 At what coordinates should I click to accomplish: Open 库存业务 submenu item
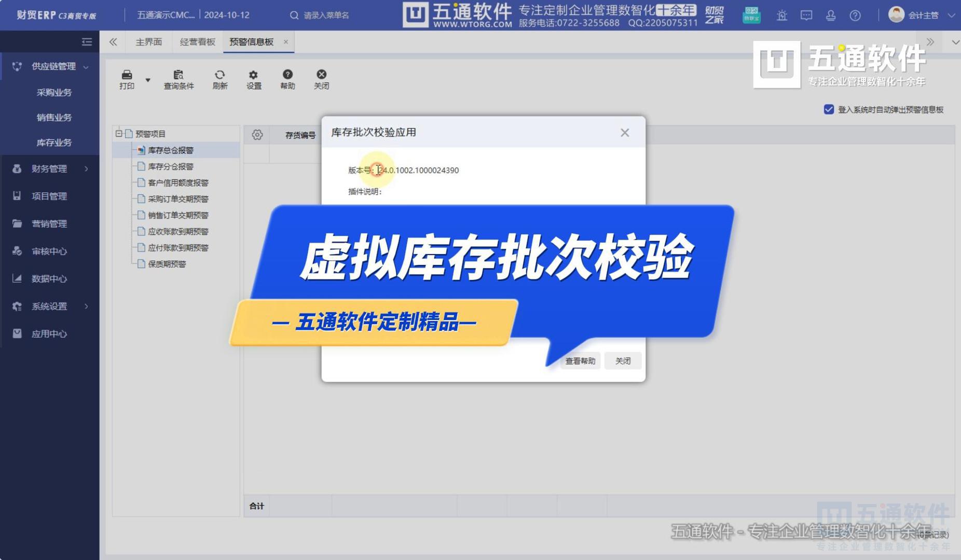[54, 143]
